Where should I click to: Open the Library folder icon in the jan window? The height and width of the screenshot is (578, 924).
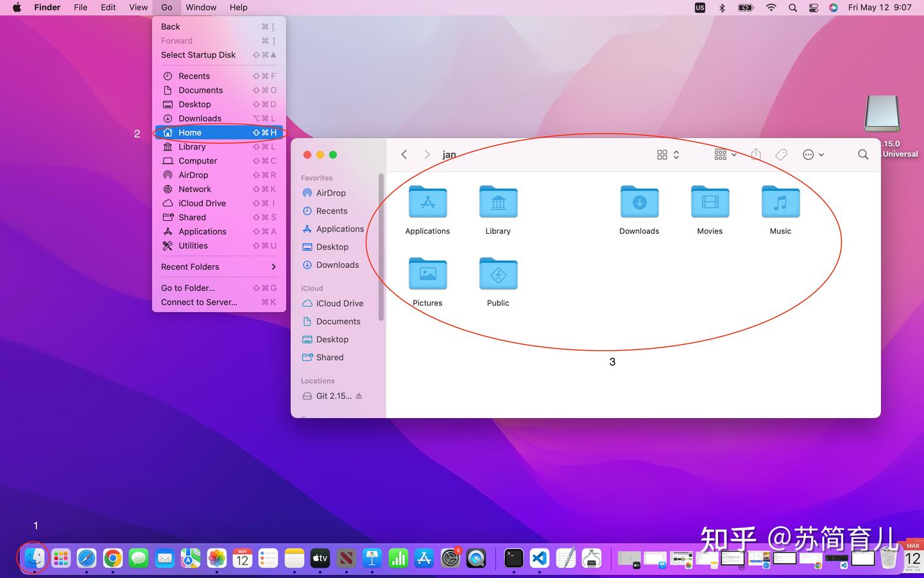(x=498, y=202)
